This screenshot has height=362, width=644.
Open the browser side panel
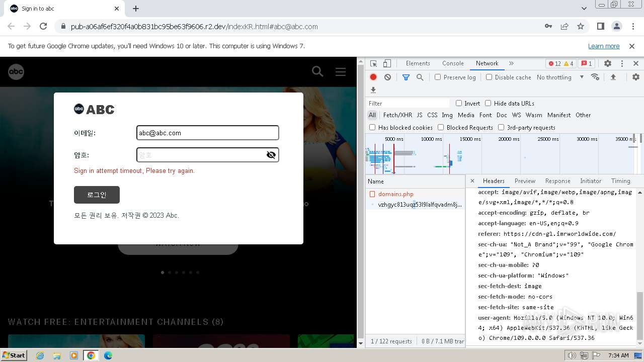click(601, 26)
